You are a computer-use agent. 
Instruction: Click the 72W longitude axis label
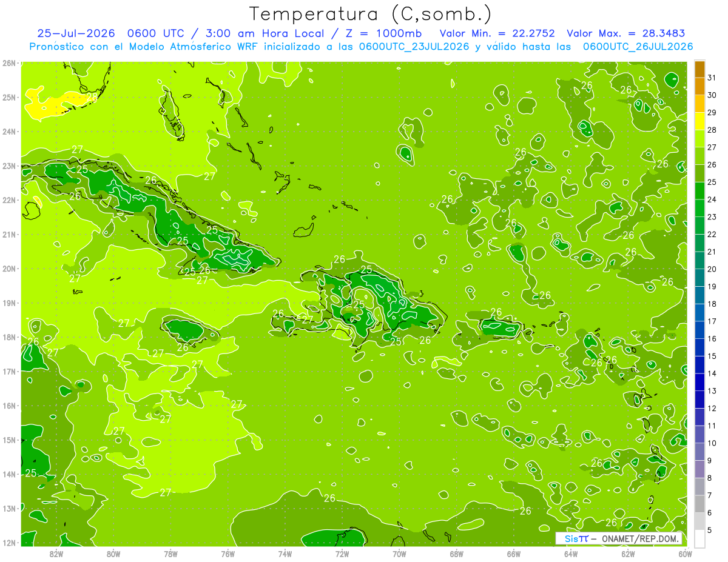point(342,554)
